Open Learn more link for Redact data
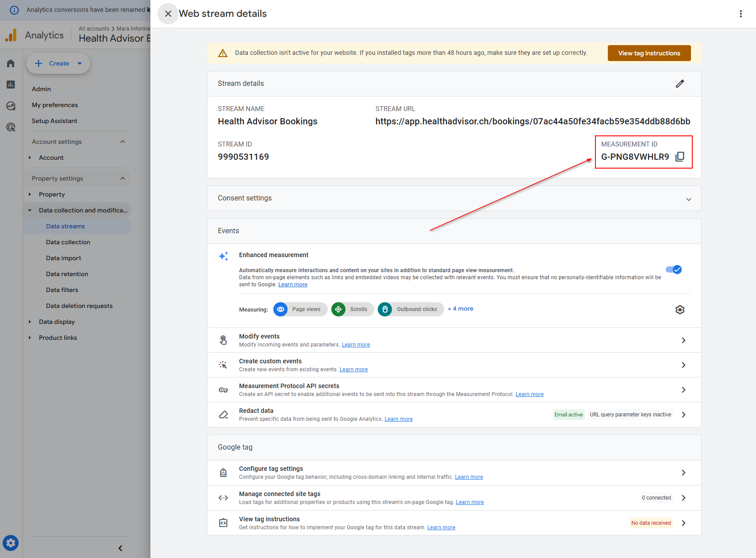 tap(399, 419)
